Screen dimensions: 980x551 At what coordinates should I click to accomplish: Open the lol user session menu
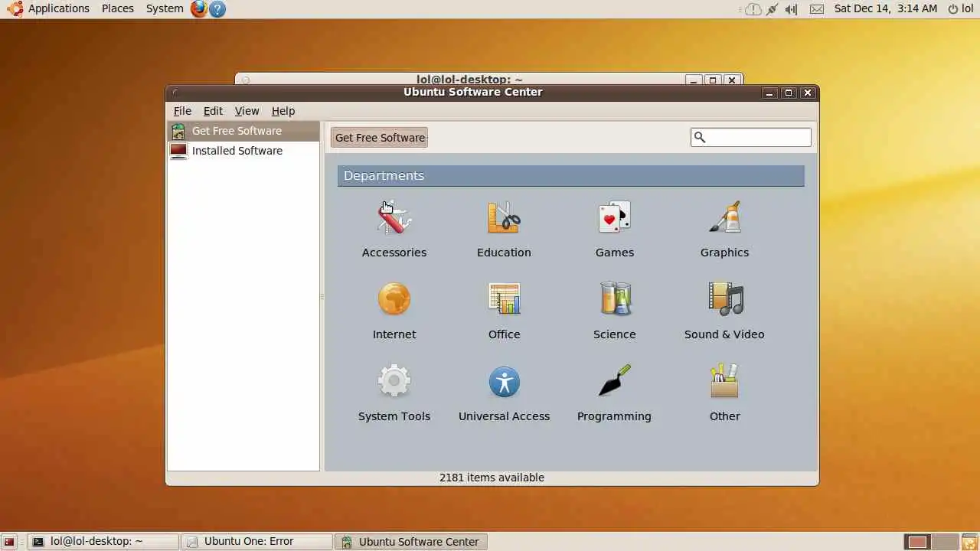pos(961,8)
